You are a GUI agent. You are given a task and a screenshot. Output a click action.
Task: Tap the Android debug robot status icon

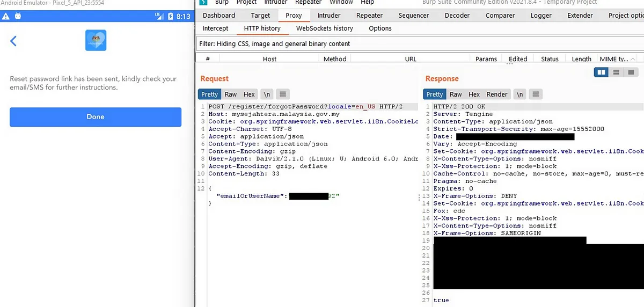18,16
